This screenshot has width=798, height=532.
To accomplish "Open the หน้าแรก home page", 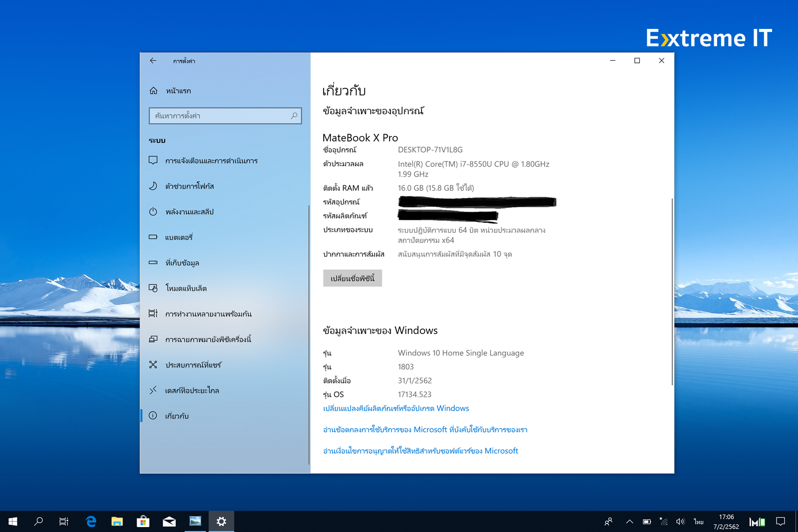I will click(x=178, y=91).
